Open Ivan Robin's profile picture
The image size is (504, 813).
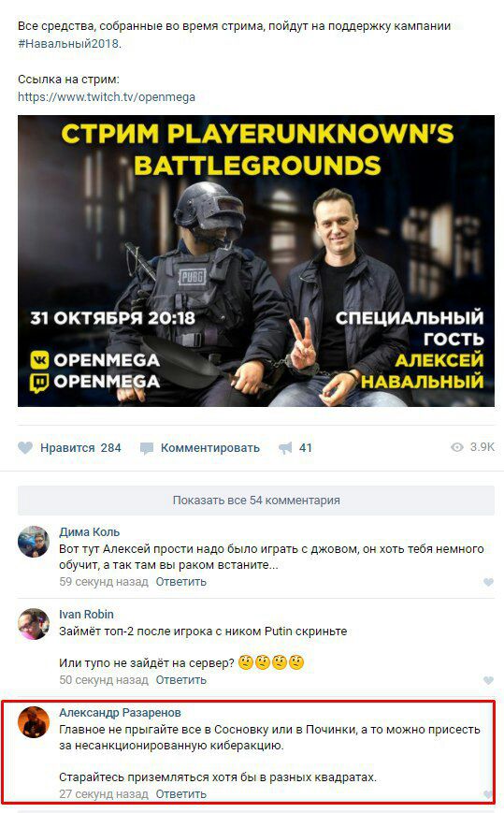34,624
